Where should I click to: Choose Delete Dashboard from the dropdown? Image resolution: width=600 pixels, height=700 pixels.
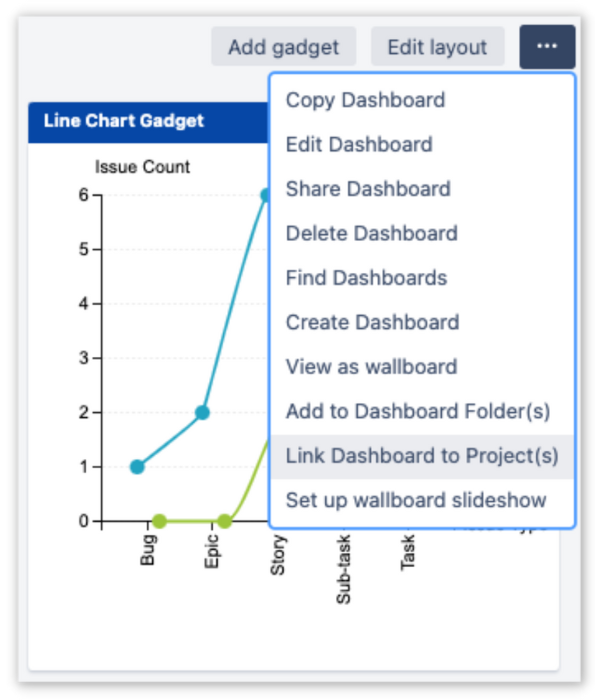point(371,233)
